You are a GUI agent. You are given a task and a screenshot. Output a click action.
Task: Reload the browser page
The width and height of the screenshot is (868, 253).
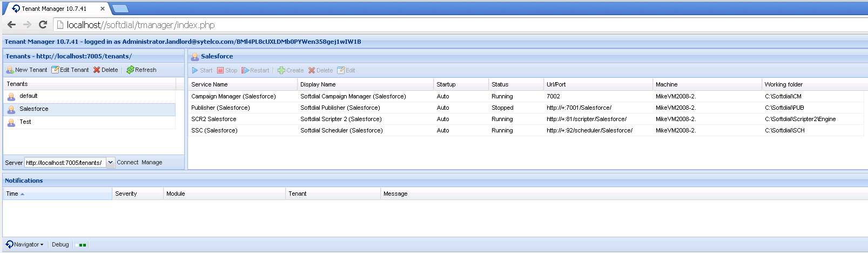click(x=43, y=25)
